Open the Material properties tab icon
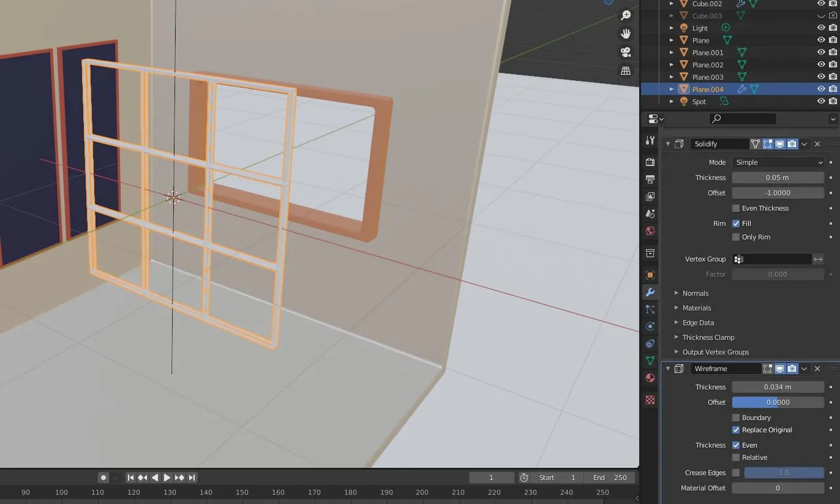Viewport: 840px width, 504px height. point(650,378)
